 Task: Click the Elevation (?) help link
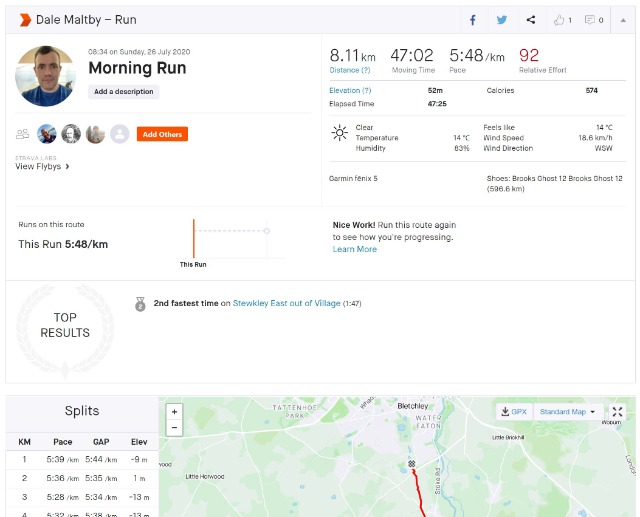click(350, 90)
